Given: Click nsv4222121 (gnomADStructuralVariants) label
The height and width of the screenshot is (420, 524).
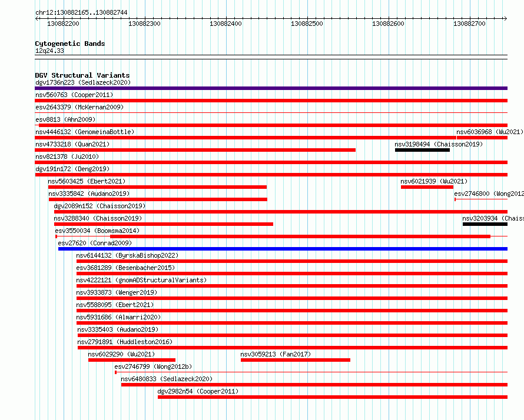Looking at the screenshot, I should click(x=141, y=280).
